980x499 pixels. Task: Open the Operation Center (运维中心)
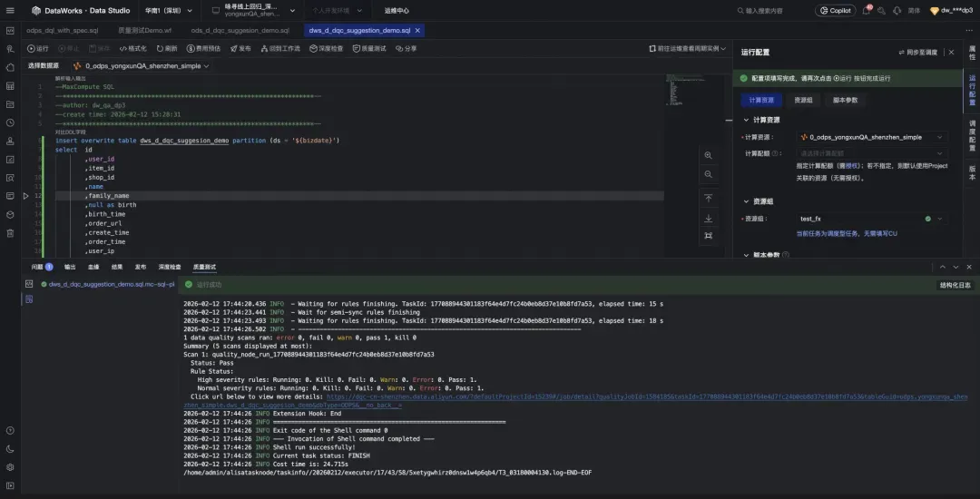(397, 11)
